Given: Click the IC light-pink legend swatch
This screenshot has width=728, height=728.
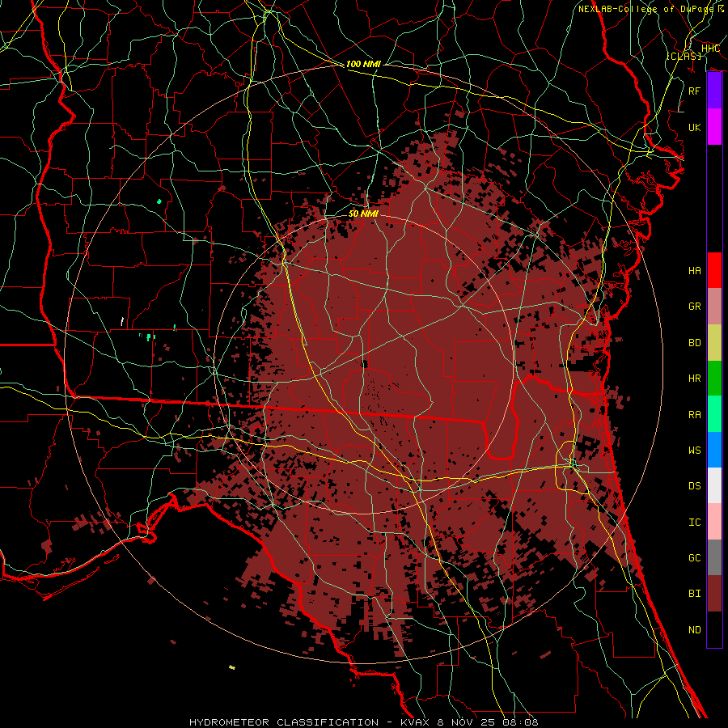Looking at the screenshot, I should coord(714,522).
